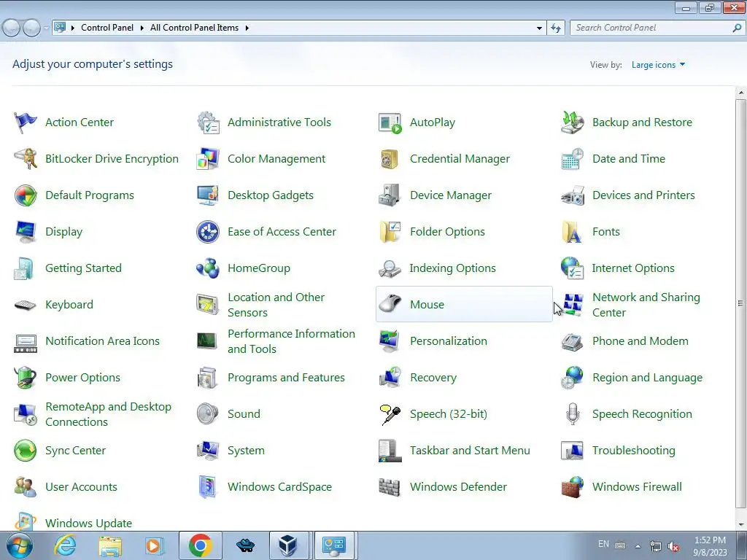The height and width of the screenshot is (560, 747).
Task: Show hidden tray icons arrow
Action: pyautogui.click(x=638, y=546)
